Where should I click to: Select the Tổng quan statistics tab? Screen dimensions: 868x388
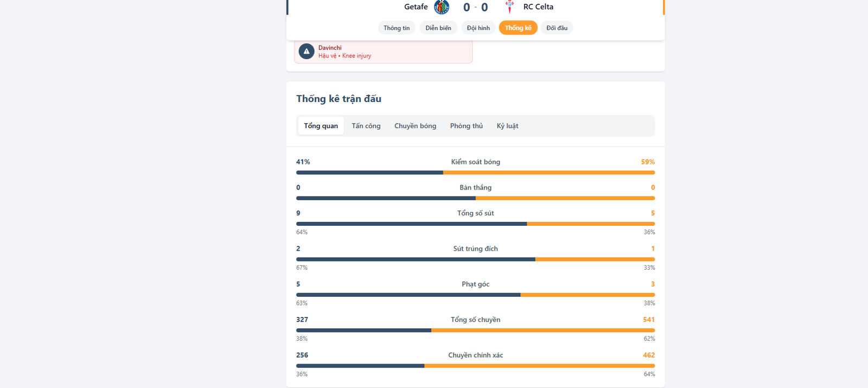point(321,126)
